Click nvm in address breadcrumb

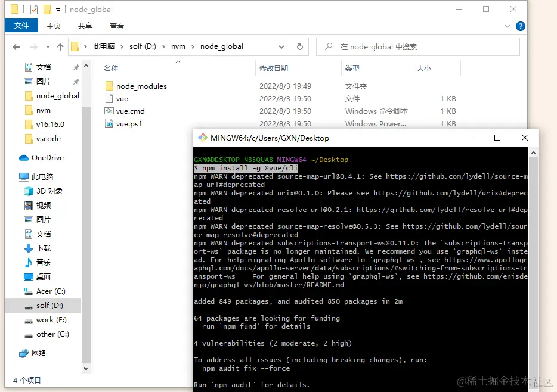point(178,46)
